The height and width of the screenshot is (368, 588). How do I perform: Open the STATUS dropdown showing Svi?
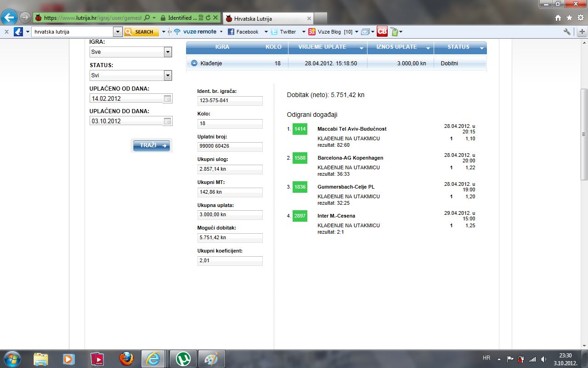130,75
